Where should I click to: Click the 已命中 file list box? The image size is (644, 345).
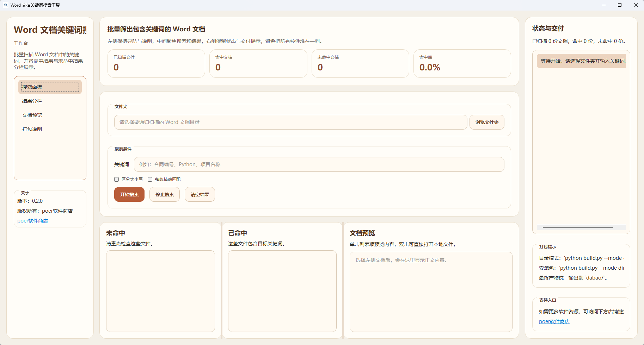click(x=282, y=291)
